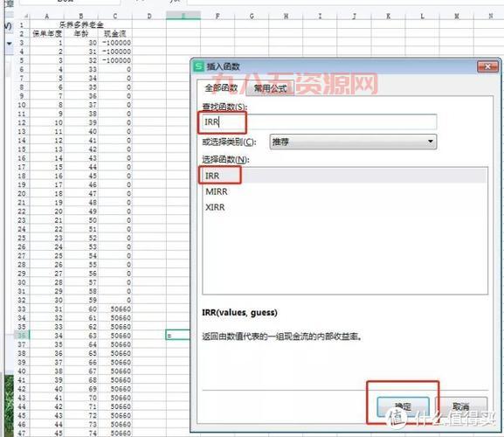
Task: Click cell C3 with -100000
Action: point(115,43)
